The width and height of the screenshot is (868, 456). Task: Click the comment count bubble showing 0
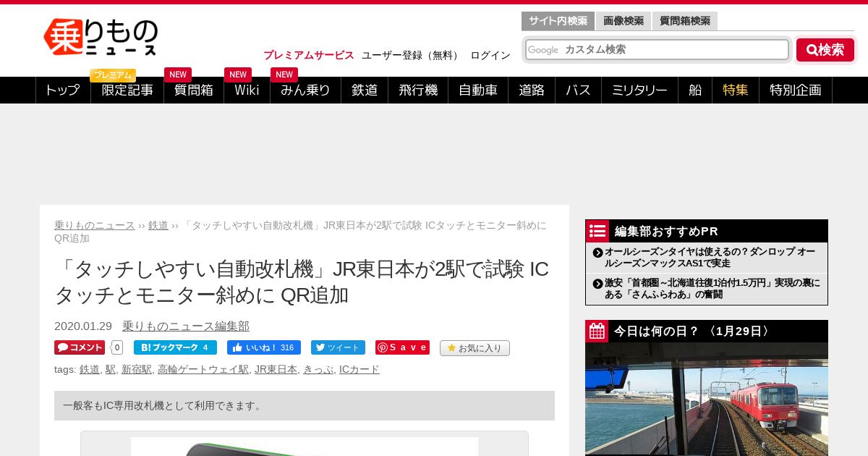pos(116,347)
